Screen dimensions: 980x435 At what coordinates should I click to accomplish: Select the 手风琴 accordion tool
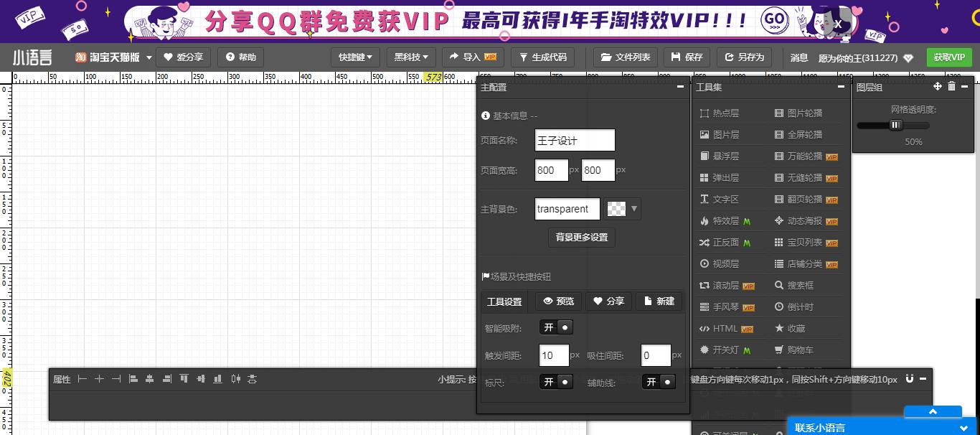click(727, 307)
